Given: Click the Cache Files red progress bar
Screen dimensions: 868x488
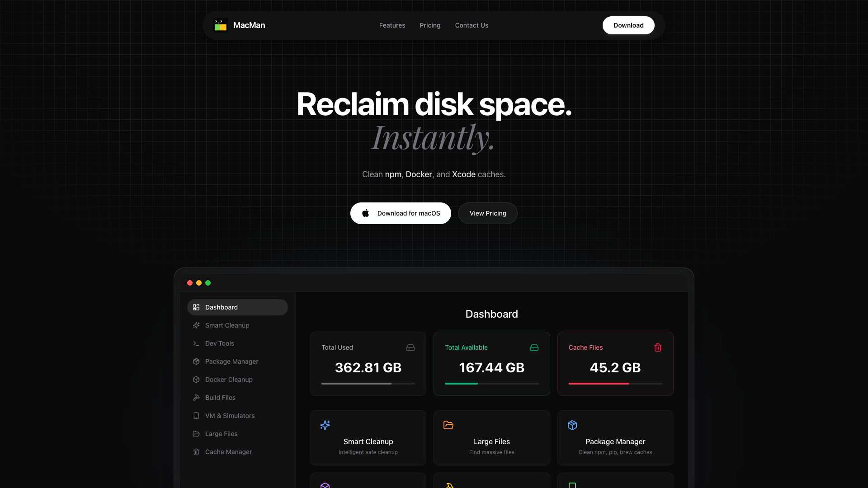Looking at the screenshot, I should [599, 384].
